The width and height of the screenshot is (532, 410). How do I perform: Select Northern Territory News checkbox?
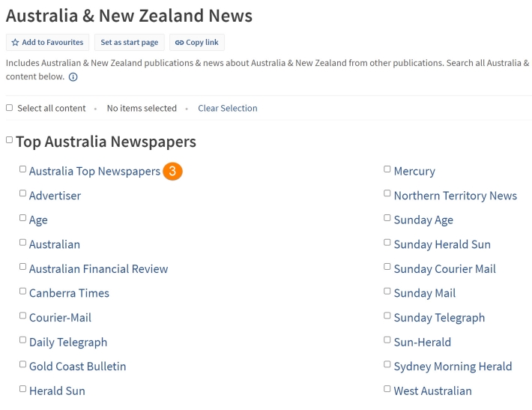click(x=387, y=193)
